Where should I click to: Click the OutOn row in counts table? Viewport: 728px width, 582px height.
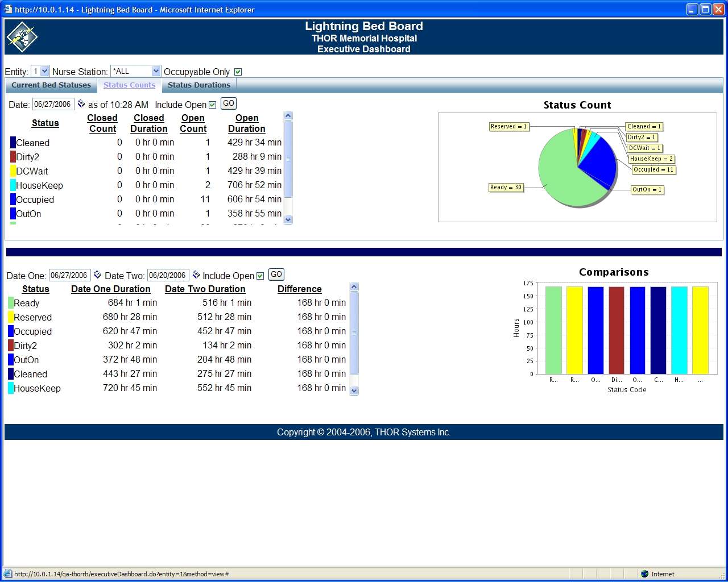tap(146, 214)
